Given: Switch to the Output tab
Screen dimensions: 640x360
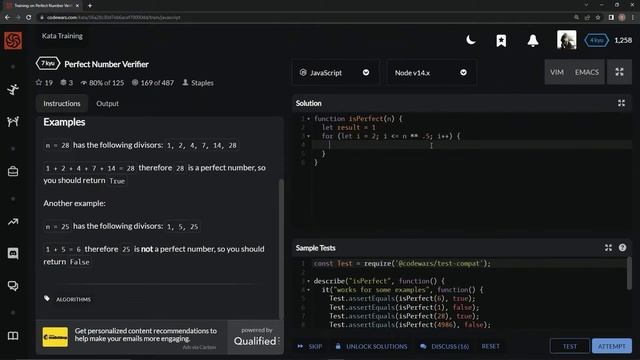Looking at the screenshot, I should (x=107, y=103).
